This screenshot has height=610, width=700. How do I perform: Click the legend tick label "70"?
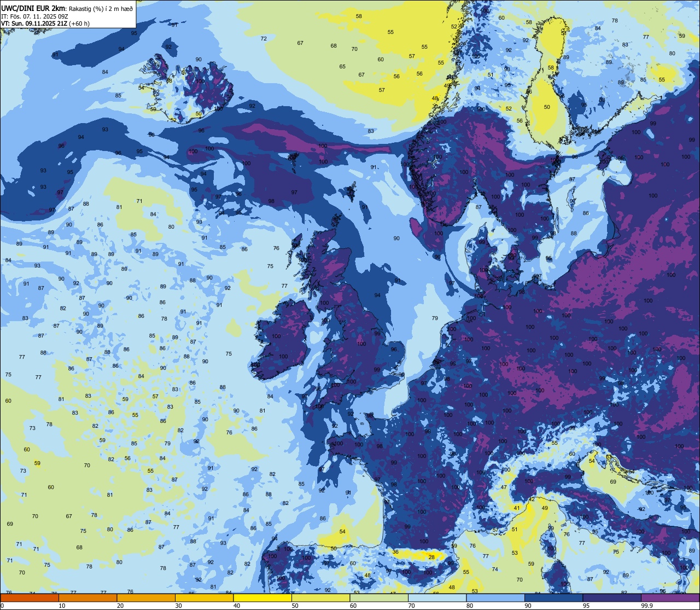pyautogui.click(x=412, y=606)
